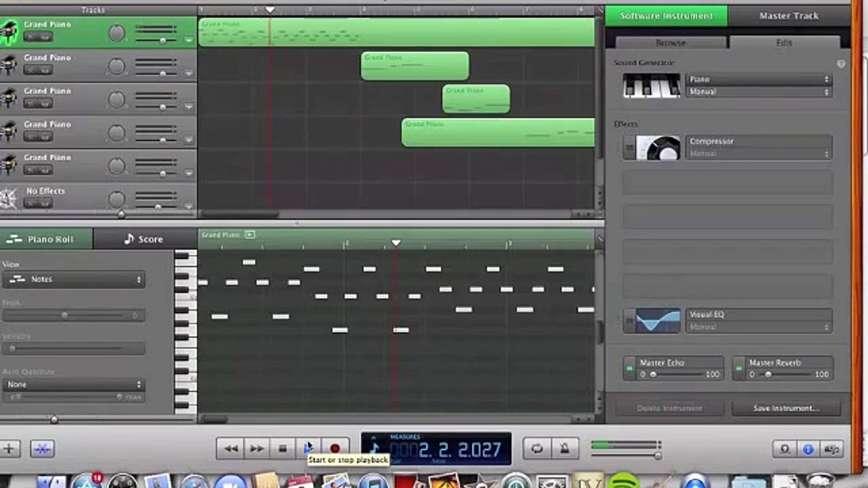Solo the highlighted green Grand Piano track
Screen dimensions: 868x488
pyautogui.click(x=45, y=37)
